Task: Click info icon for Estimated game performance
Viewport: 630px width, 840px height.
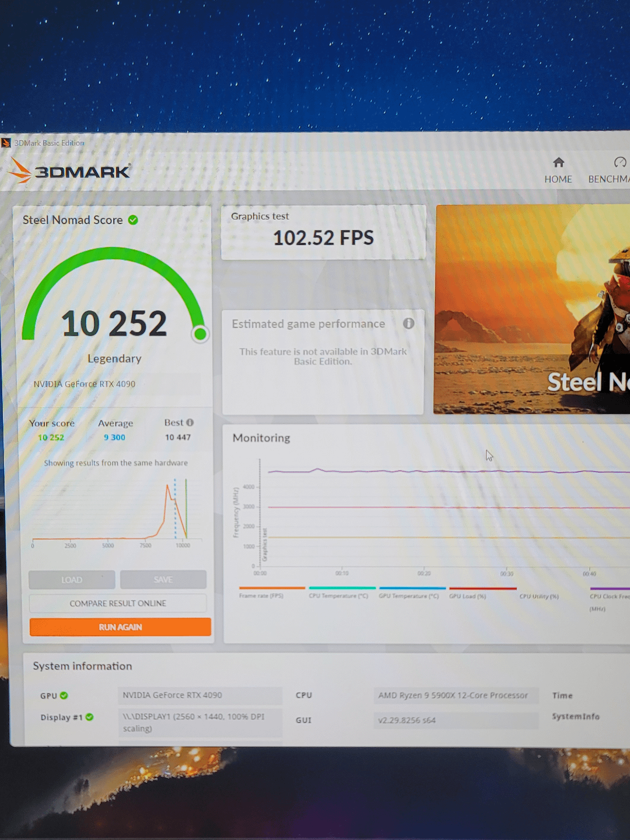Action: [408, 323]
